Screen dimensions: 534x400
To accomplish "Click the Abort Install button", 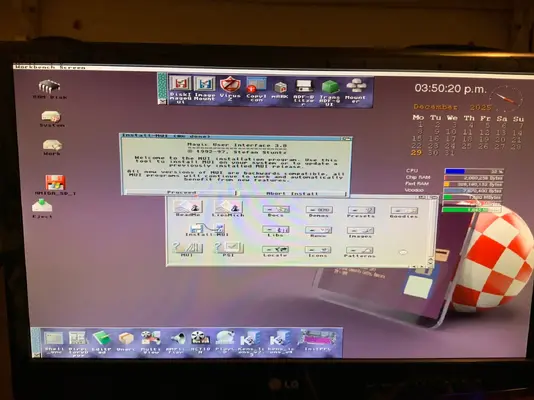I will pos(292,193).
